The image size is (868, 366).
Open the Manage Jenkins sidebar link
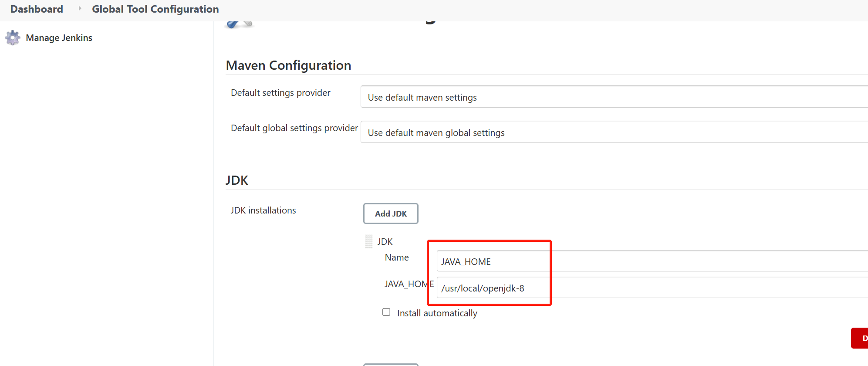click(x=59, y=38)
